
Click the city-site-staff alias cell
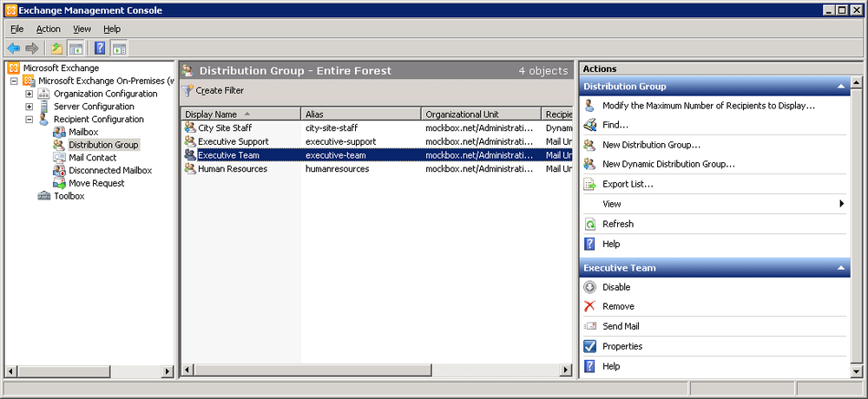pos(332,128)
